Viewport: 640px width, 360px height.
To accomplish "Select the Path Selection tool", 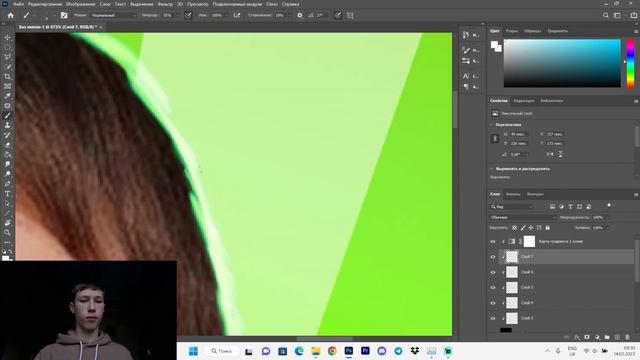I will click(7, 204).
